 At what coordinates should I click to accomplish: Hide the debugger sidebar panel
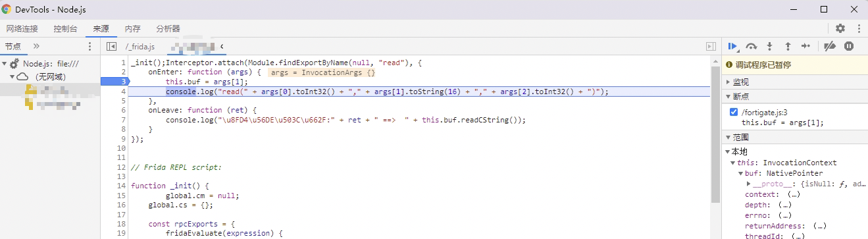(x=711, y=46)
